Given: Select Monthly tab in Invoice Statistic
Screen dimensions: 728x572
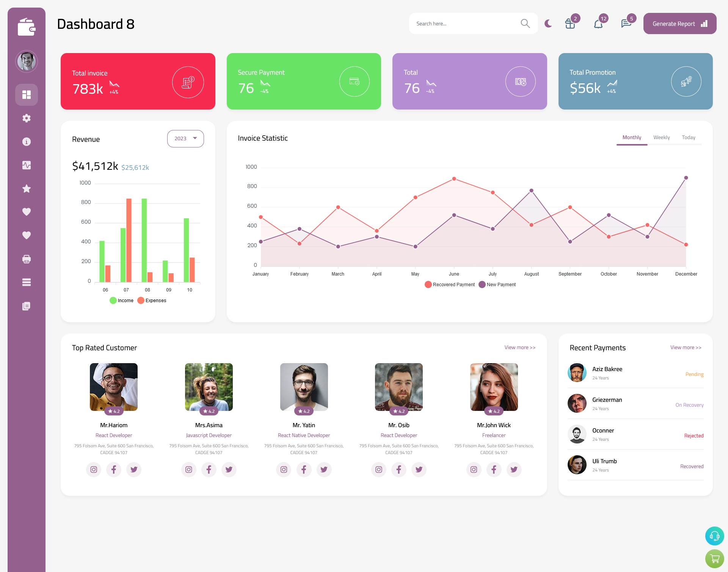Looking at the screenshot, I should pos(632,137).
